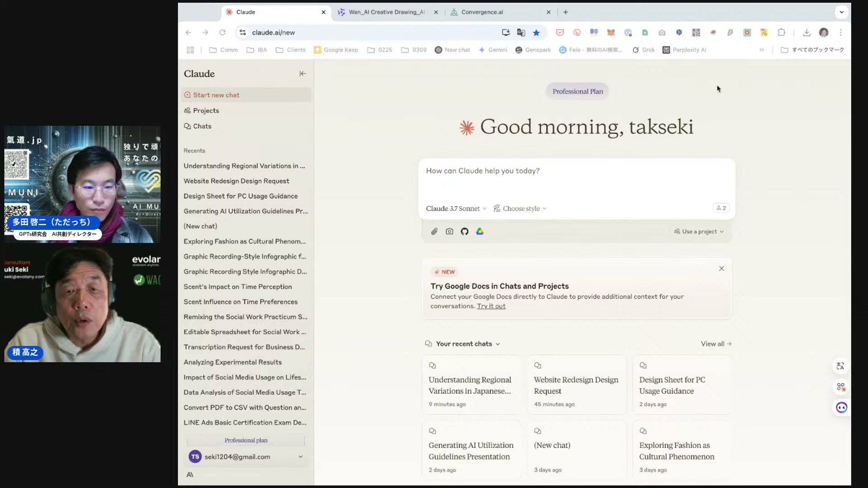Open Projects in the sidebar

pos(246,111)
